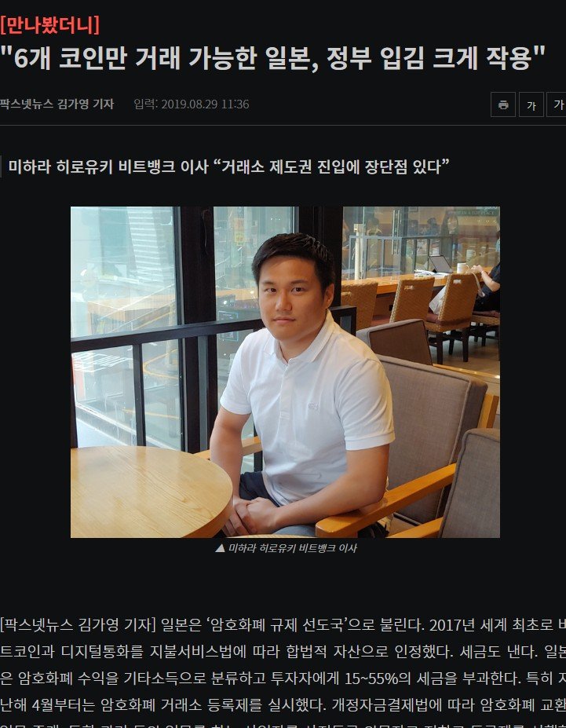Click the body line about 거래소 등록제
Screen dimensions: 566x728
click(283, 704)
